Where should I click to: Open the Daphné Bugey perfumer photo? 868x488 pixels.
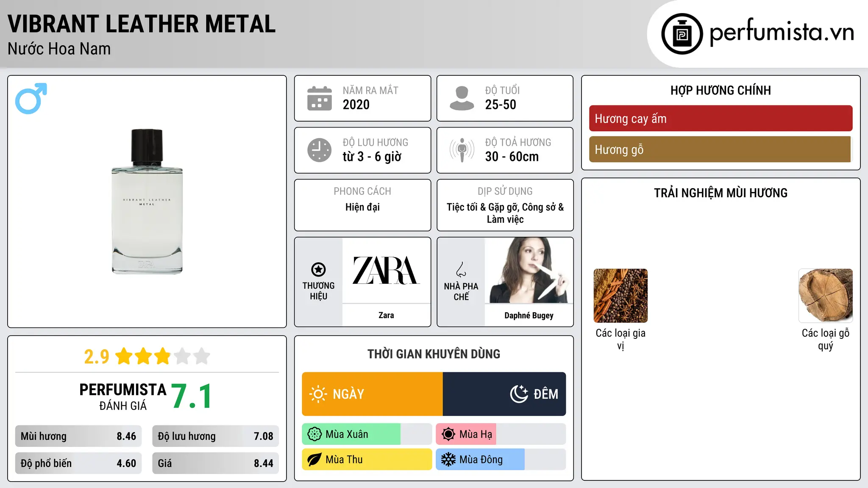click(x=529, y=270)
